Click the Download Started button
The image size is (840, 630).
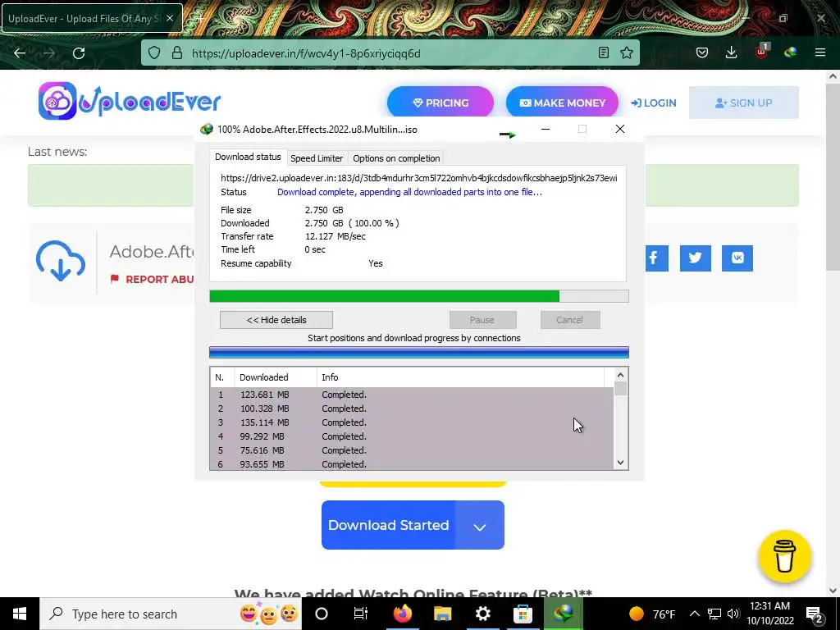[x=388, y=525]
